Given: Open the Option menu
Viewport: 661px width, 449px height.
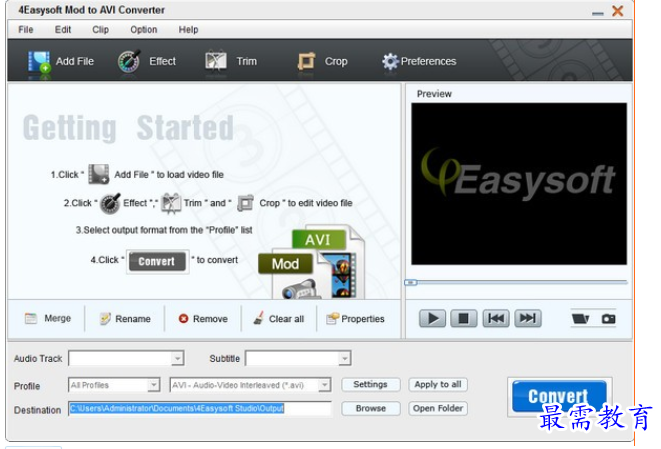Looking at the screenshot, I should [144, 30].
